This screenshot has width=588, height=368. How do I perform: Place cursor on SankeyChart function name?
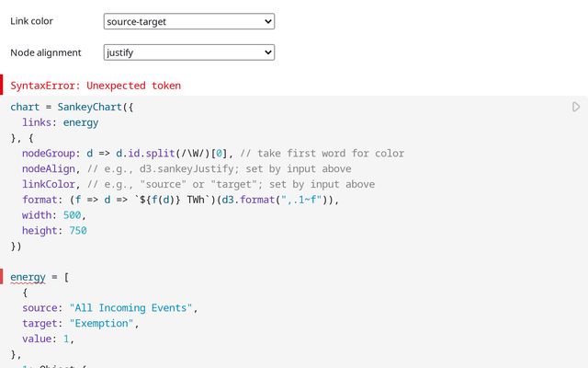pyautogui.click(x=92, y=108)
